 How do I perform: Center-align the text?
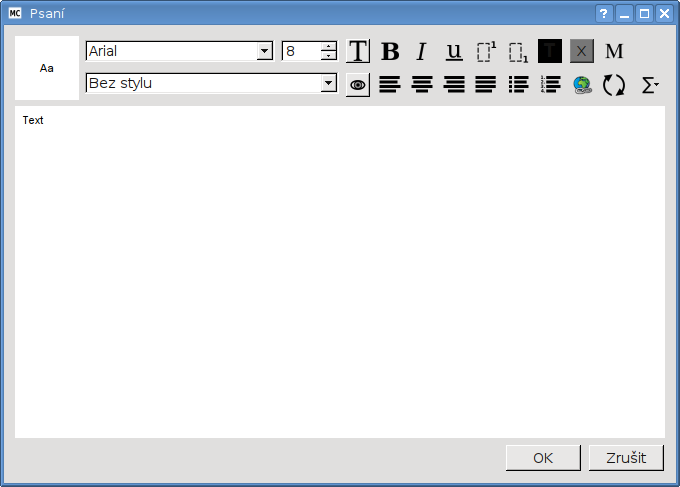422,85
